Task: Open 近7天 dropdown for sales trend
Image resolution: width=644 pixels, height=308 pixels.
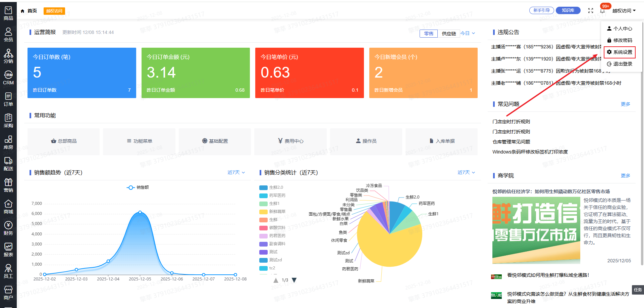Action: tap(236, 172)
